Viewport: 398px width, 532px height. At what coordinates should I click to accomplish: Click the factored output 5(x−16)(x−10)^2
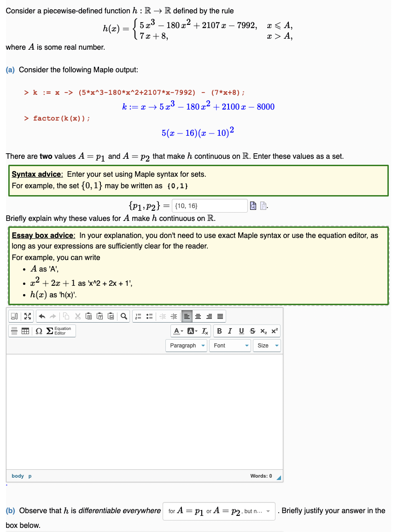click(x=198, y=132)
